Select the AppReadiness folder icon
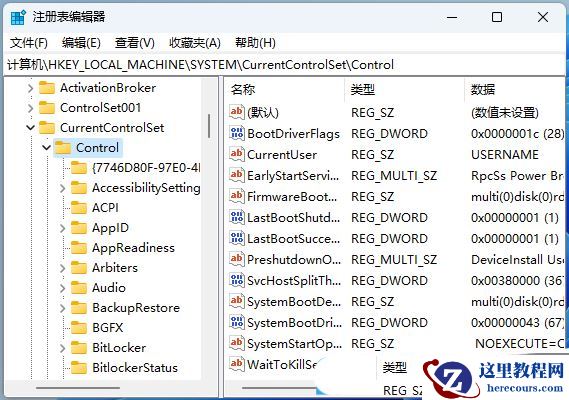 [x=79, y=248]
